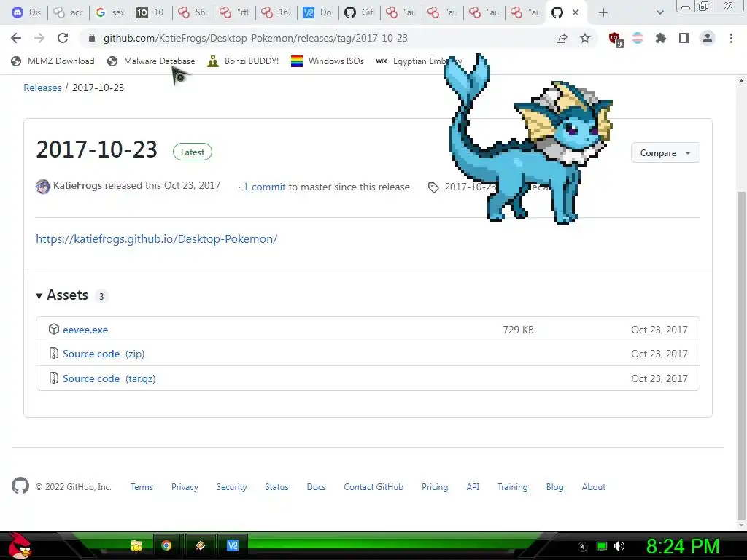This screenshot has height=560, width=747.
Task: Switch to the tab labeled 10
Action: (151, 12)
